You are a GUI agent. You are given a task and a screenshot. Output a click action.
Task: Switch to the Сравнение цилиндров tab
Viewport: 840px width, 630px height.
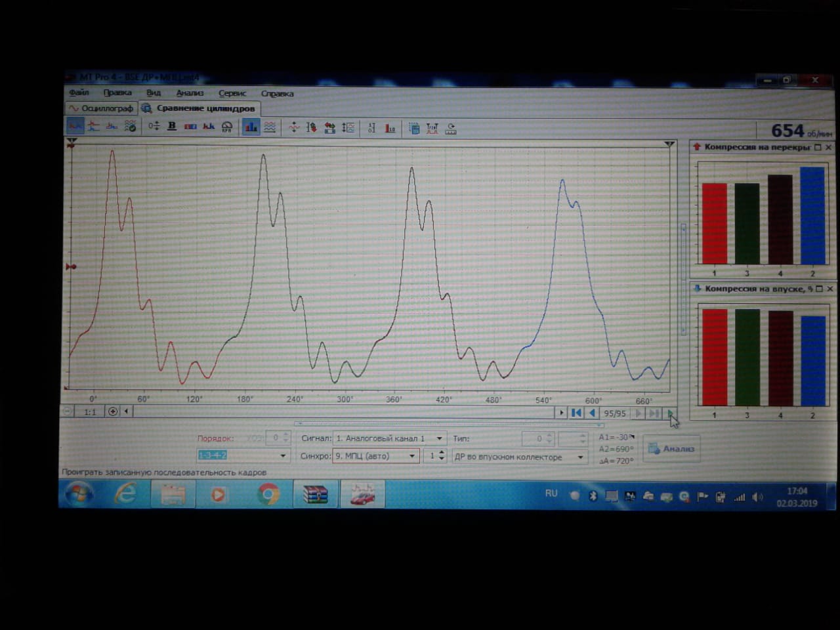click(200, 108)
